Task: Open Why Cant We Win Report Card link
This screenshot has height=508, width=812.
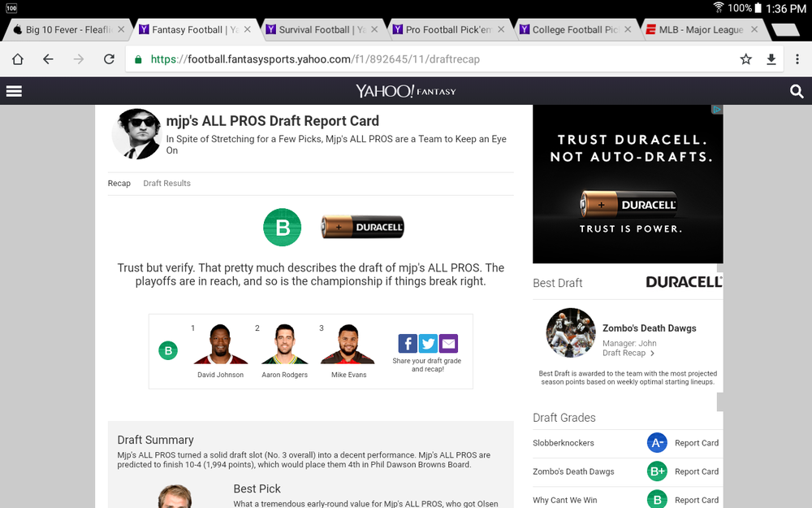Action: (x=697, y=500)
